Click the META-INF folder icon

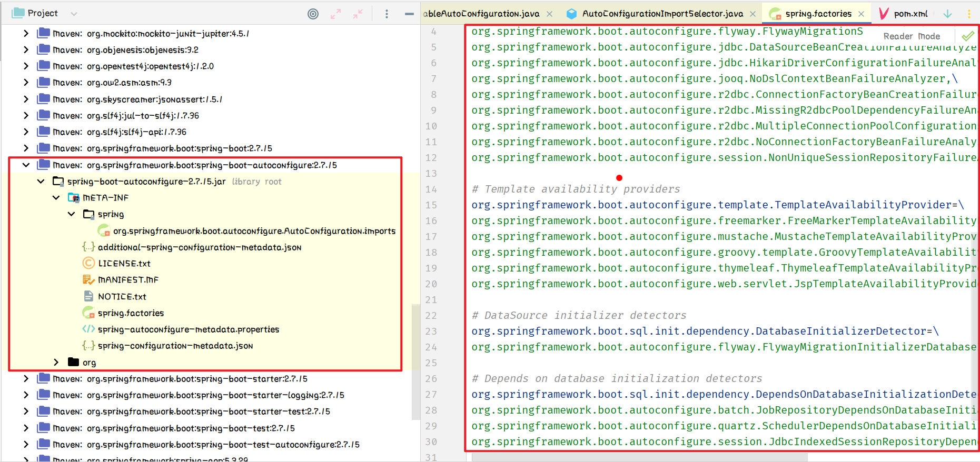click(74, 198)
